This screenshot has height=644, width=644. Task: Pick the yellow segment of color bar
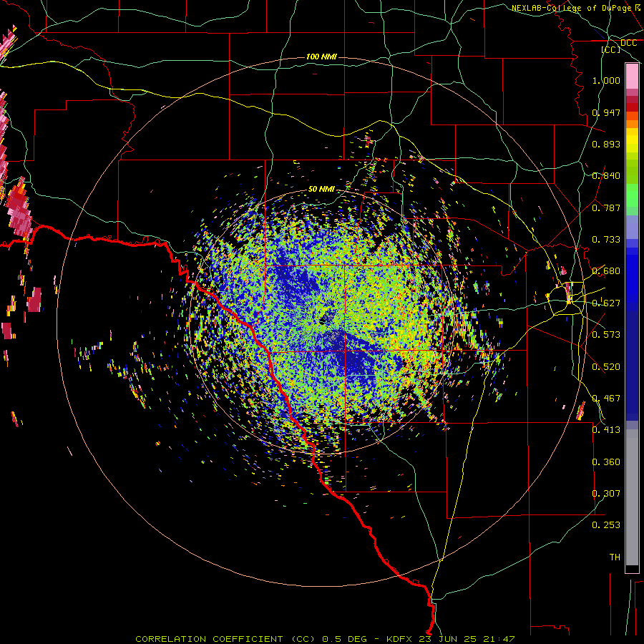(x=632, y=140)
